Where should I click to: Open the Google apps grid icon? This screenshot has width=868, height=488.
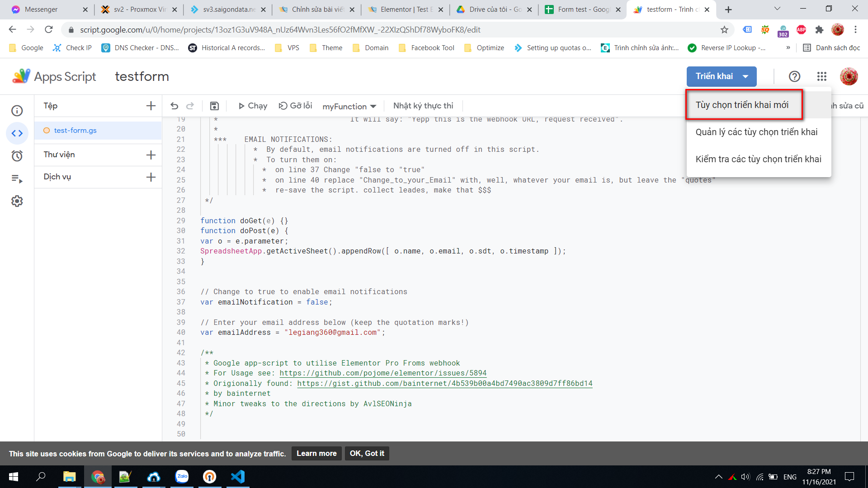822,76
